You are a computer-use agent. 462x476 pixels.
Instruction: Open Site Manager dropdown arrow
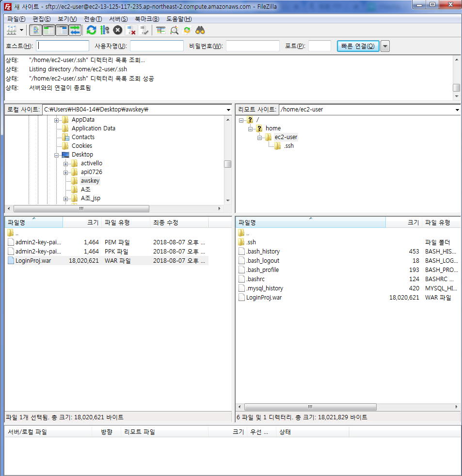(x=21, y=31)
